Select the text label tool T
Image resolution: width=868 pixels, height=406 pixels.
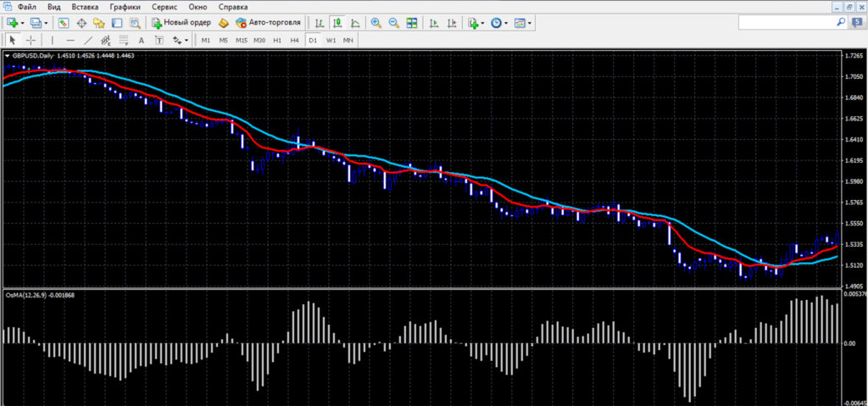[x=159, y=40]
